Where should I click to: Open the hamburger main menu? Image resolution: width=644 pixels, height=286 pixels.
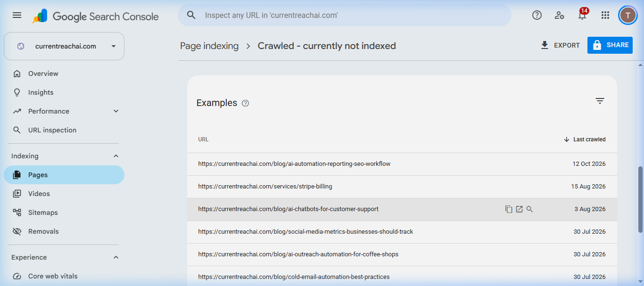click(17, 15)
